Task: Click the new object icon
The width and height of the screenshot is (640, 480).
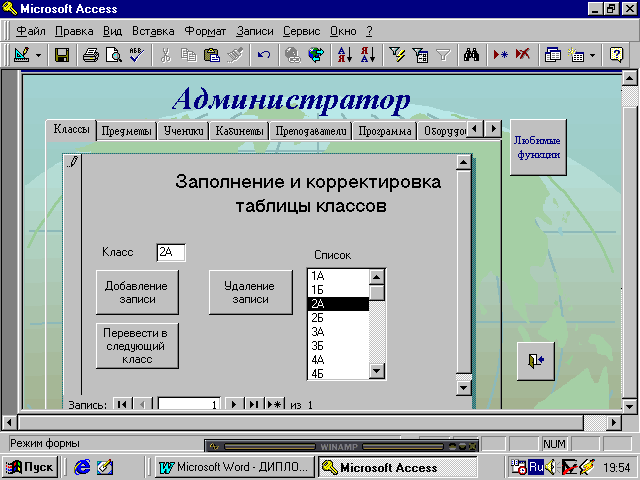Action: [576, 55]
